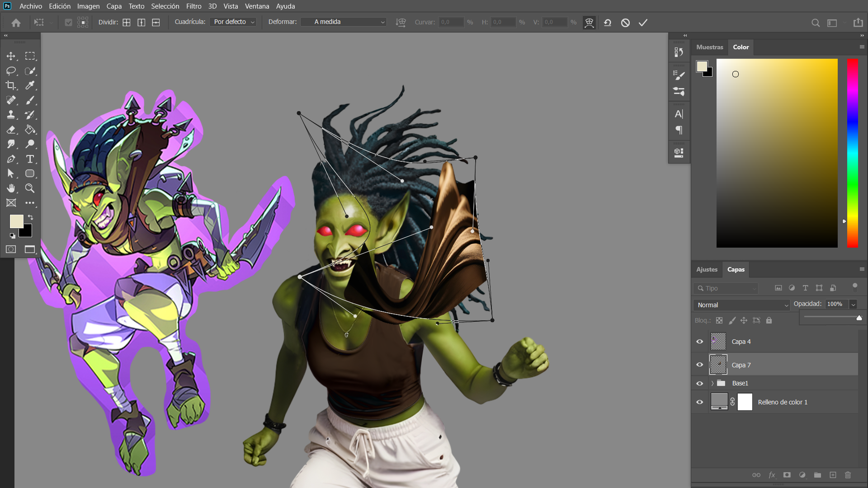Image resolution: width=868 pixels, height=488 pixels.
Task: Click the foreground color swatch in toolbar
Action: (17, 221)
